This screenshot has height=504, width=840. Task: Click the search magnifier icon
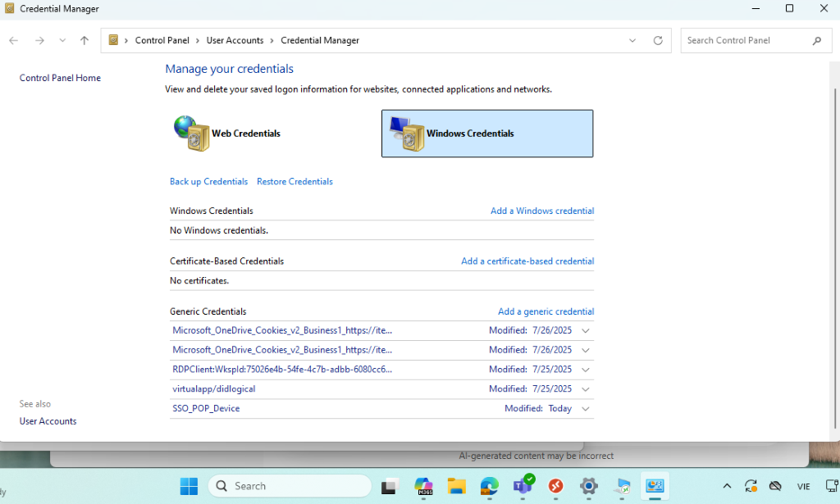tap(816, 41)
